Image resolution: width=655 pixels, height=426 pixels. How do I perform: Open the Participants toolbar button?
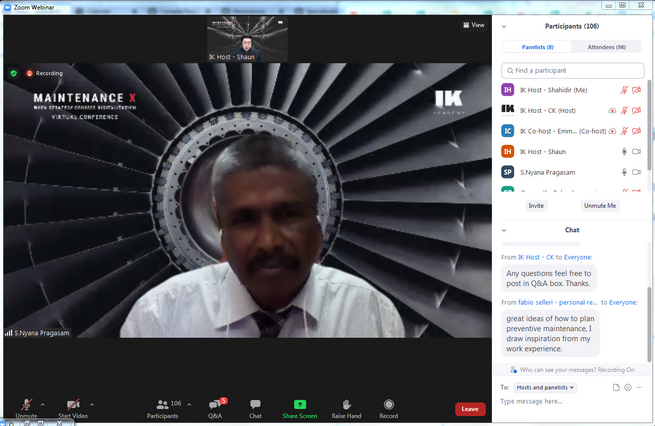[x=162, y=409]
